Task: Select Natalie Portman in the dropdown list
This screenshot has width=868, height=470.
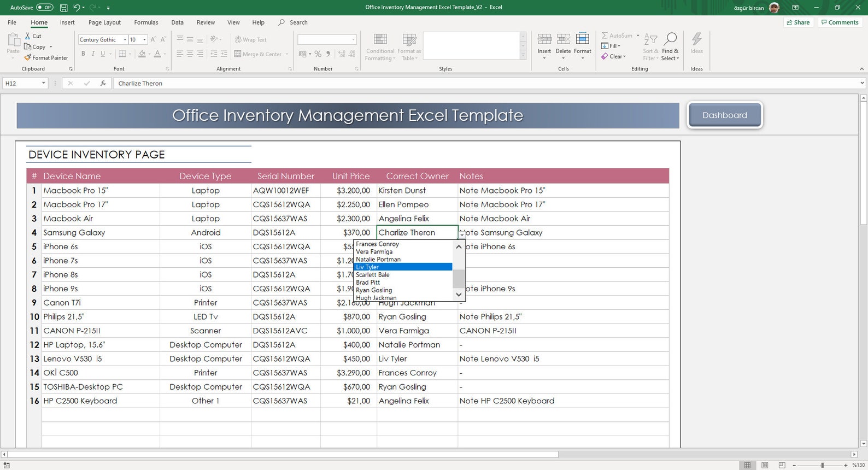Action: [403, 260]
